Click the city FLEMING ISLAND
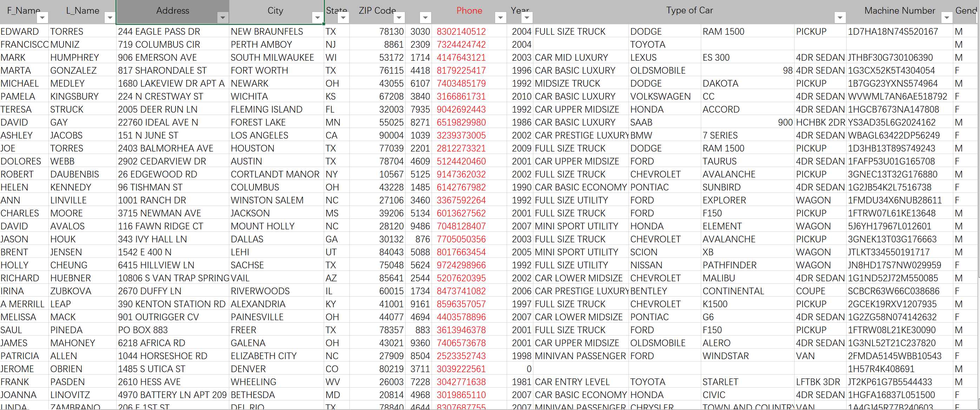 tap(277, 109)
